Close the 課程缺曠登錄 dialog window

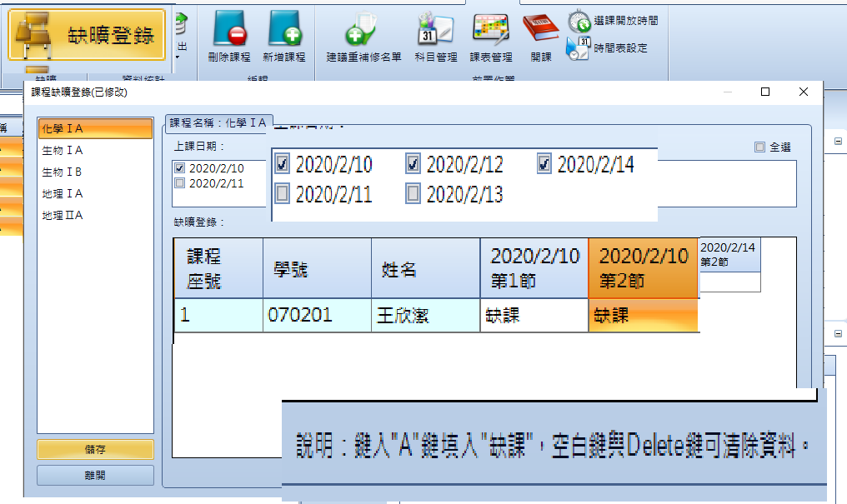click(804, 92)
